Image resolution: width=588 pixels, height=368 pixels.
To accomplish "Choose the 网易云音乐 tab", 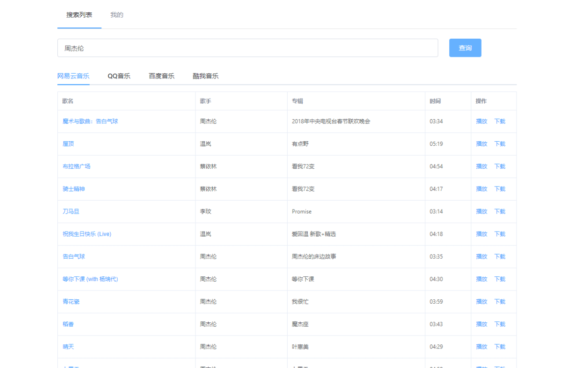I will (x=73, y=76).
